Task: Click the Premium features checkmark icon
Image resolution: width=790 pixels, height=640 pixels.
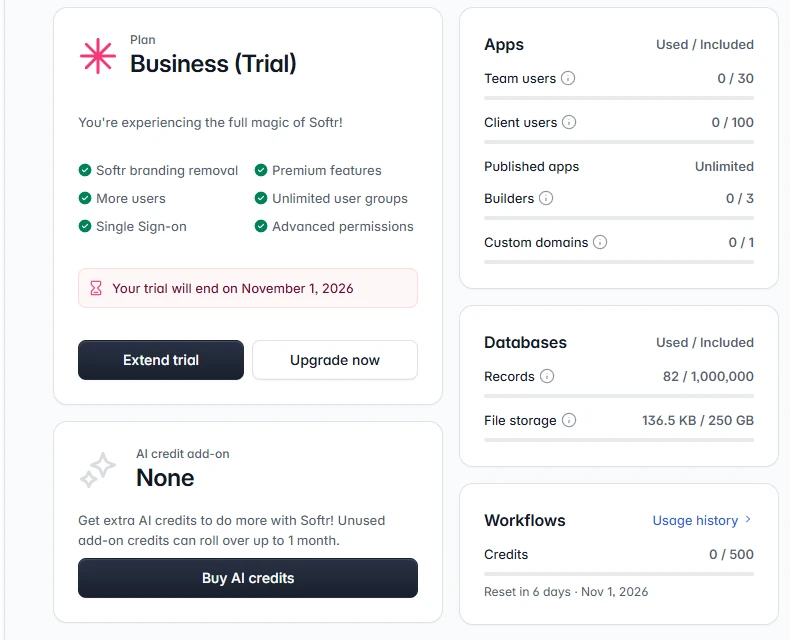Action: pos(260,170)
